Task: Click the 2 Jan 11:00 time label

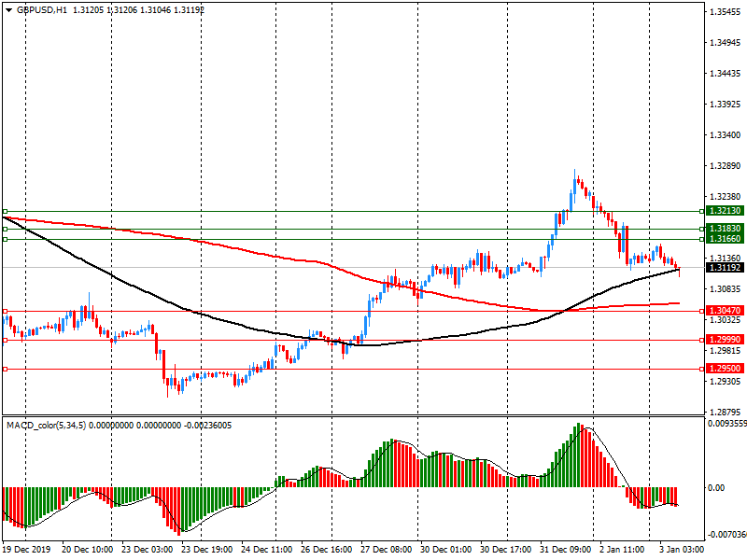Action: point(622,550)
